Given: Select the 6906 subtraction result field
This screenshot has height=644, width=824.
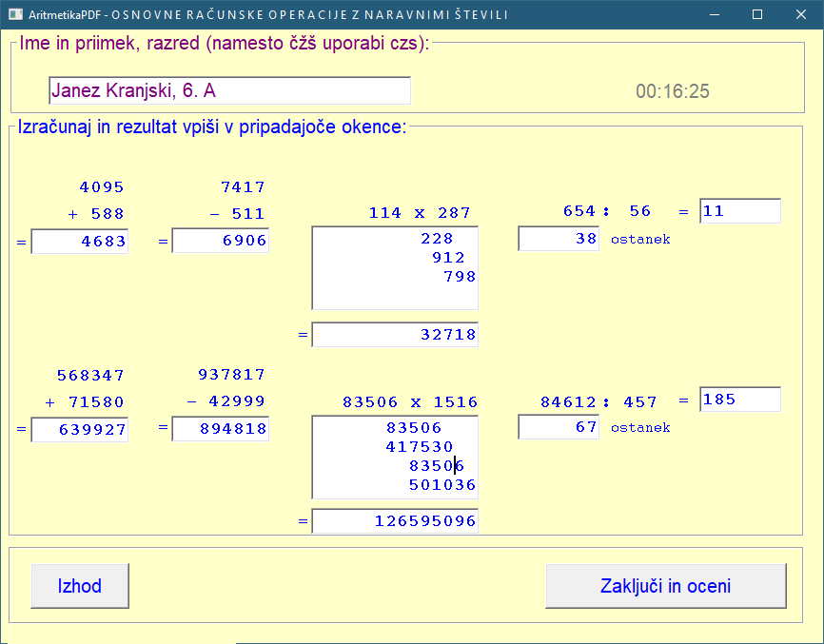Looking at the screenshot, I should coord(220,242).
